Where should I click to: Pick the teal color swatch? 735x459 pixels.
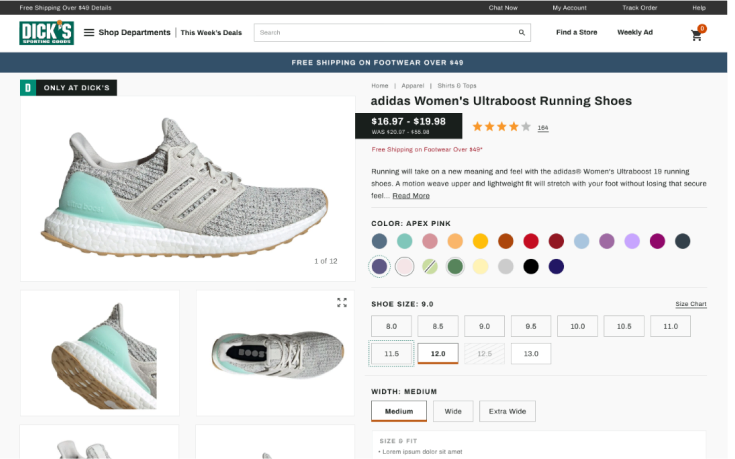pyautogui.click(x=405, y=241)
